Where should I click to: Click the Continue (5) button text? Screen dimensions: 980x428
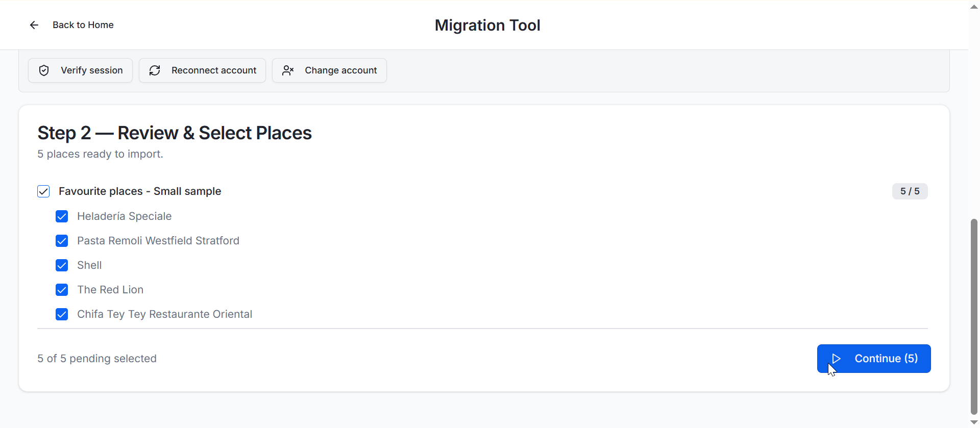pyautogui.click(x=886, y=359)
